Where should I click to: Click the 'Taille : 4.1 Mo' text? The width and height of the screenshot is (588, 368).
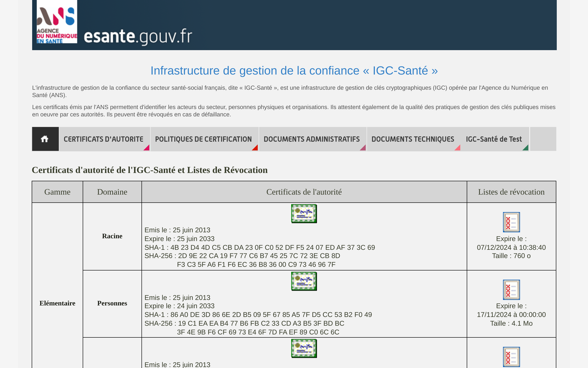point(511,323)
